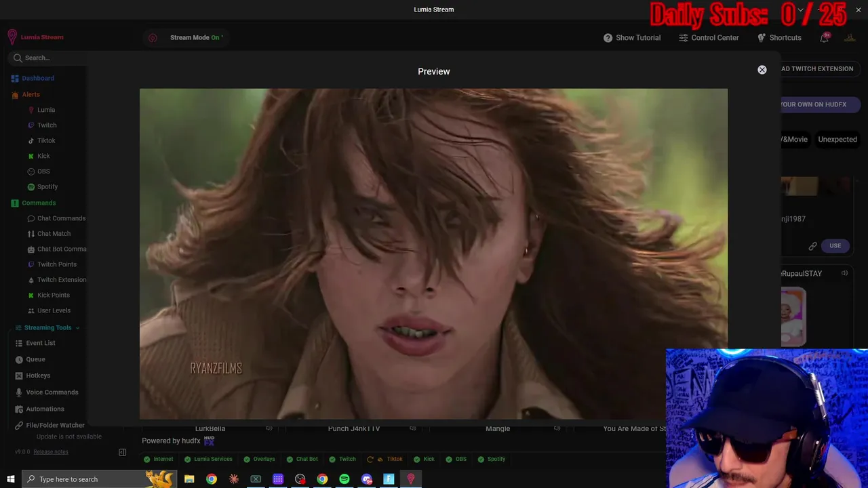The image size is (868, 488).
Task: Copy link icon next to Use button
Action: pos(812,246)
